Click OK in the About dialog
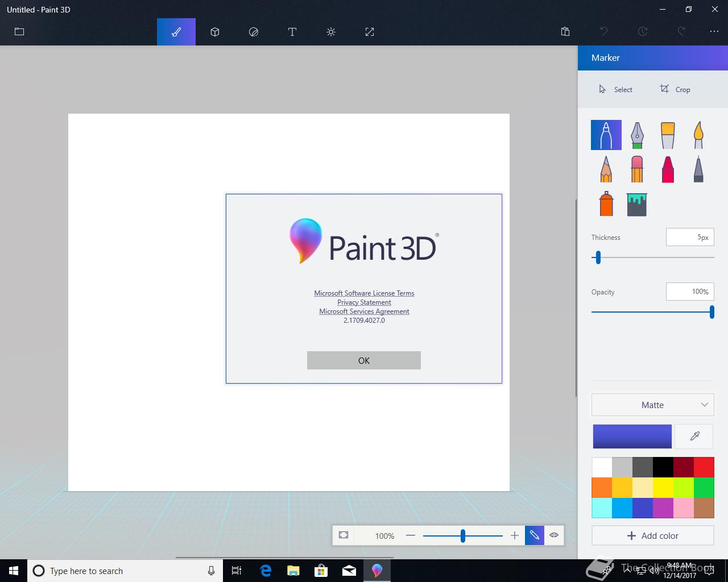 pyautogui.click(x=364, y=360)
